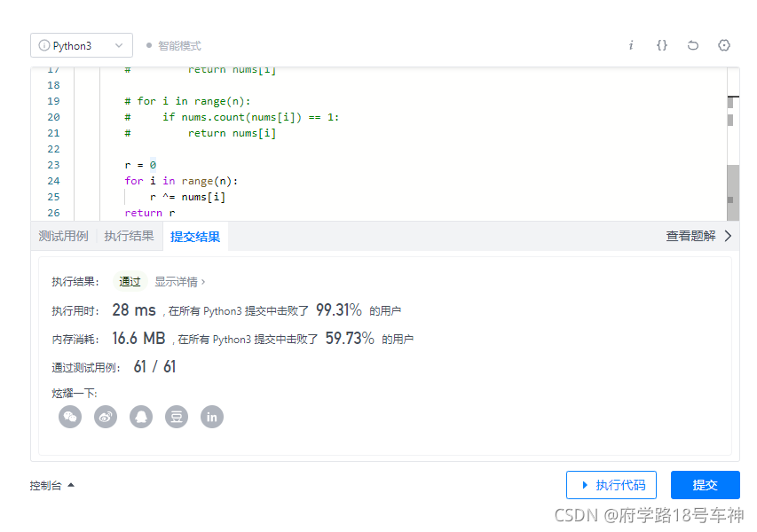Share result via Weibo icon
This screenshot has width=757, height=532.
coord(106,417)
